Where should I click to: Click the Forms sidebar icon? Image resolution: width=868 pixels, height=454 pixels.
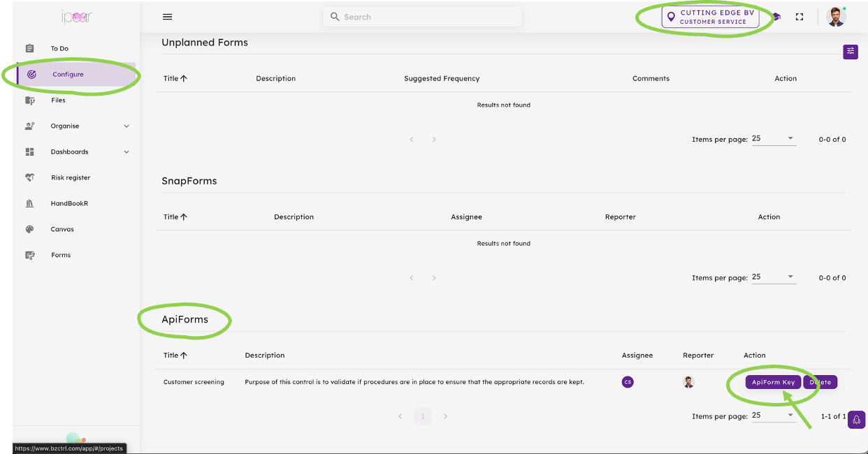tap(29, 255)
